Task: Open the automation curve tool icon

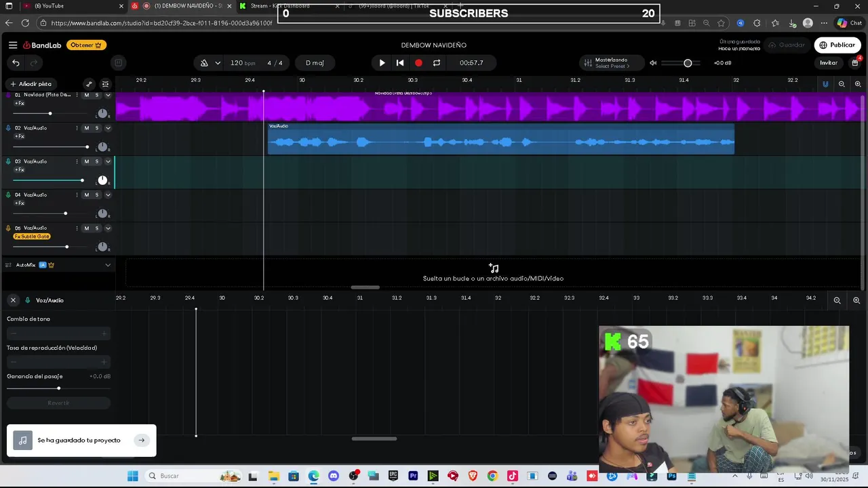Action: point(89,84)
